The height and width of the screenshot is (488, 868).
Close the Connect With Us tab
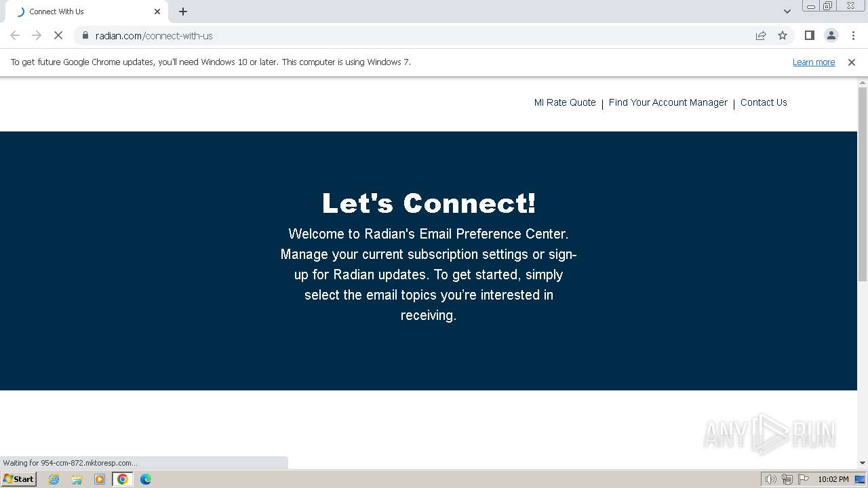click(157, 12)
